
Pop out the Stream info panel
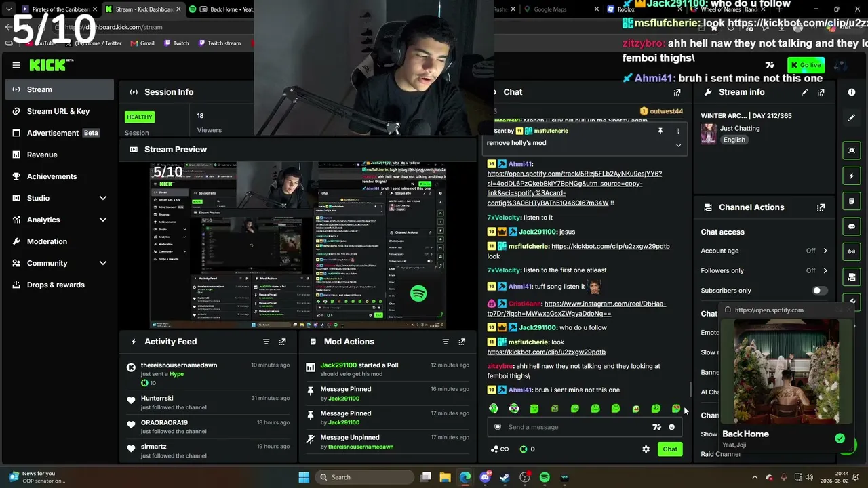click(821, 92)
